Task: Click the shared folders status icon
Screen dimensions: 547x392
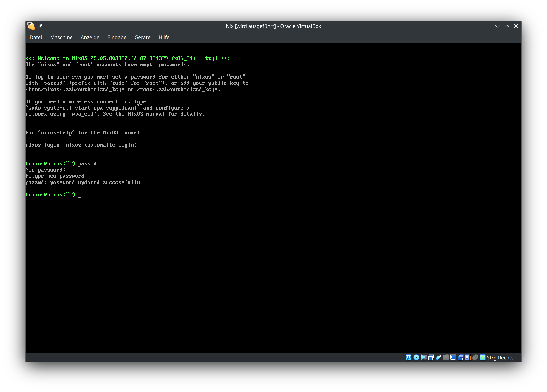Action: click(446, 358)
